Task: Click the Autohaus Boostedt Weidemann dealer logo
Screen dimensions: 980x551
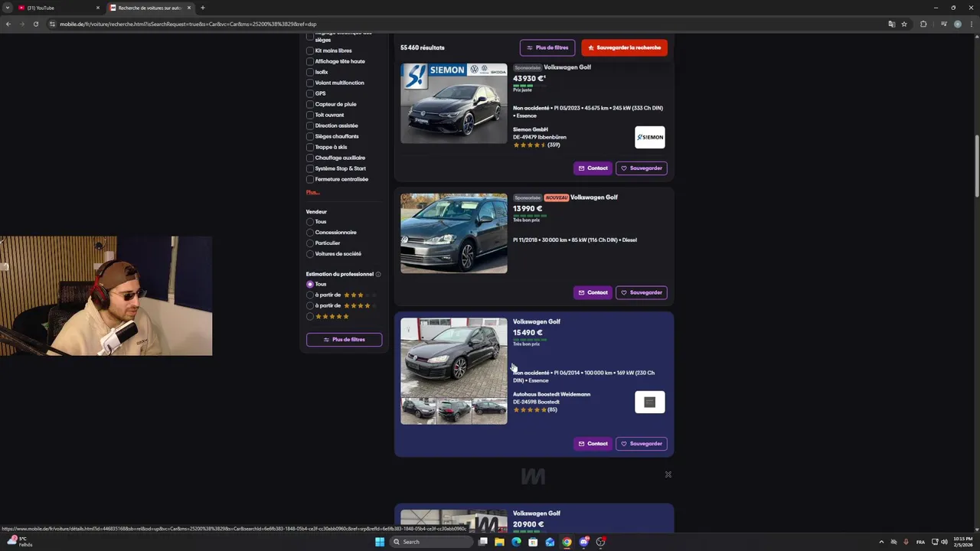Action: click(650, 402)
